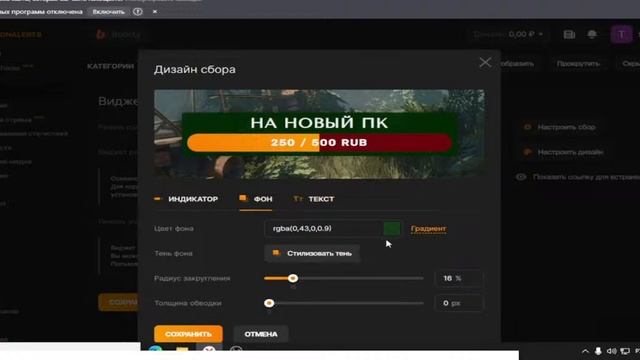The width and height of the screenshot is (640, 360).
Task: Click the НА НОВЫЙ ПК widget preview
Action: pyautogui.click(x=319, y=134)
